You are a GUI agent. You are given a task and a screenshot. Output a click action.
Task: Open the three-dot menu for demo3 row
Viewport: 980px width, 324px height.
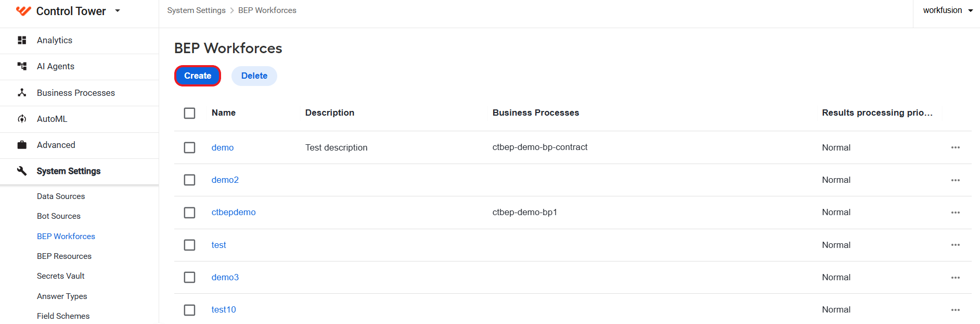coord(956,278)
